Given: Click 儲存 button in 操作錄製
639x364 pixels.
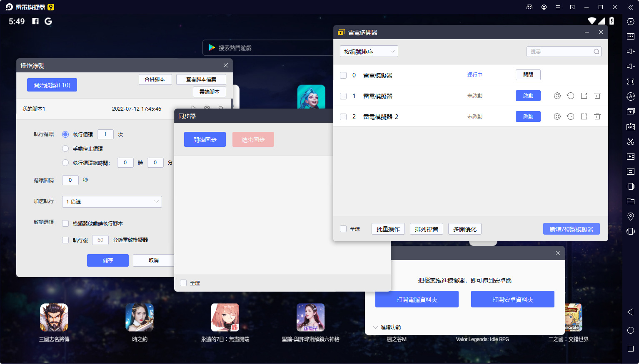Looking at the screenshot, I should point(108,260).
